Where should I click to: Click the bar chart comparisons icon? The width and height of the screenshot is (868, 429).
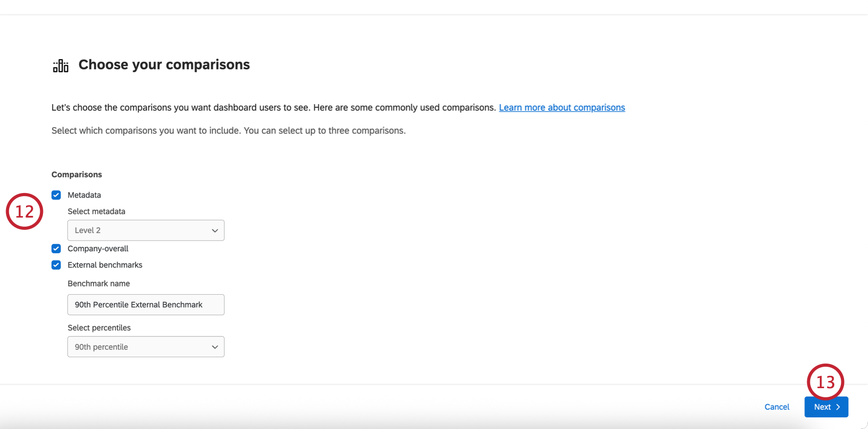pyautogui.click(x=61, y=65)
